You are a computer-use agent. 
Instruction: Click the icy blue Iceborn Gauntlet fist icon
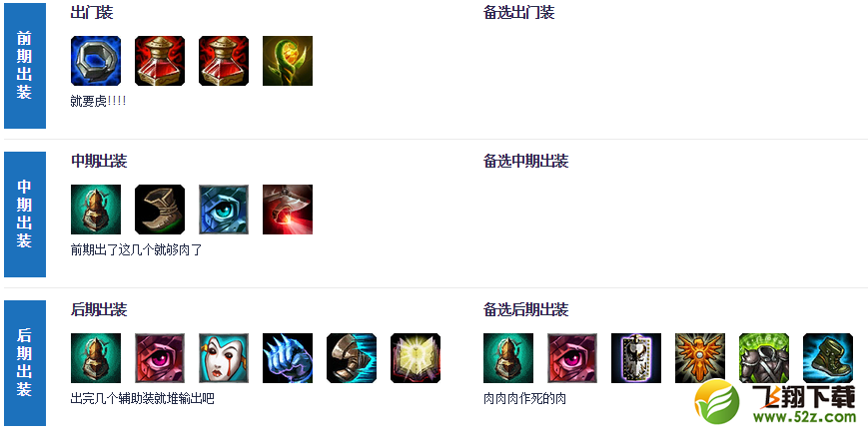point(288,358)
